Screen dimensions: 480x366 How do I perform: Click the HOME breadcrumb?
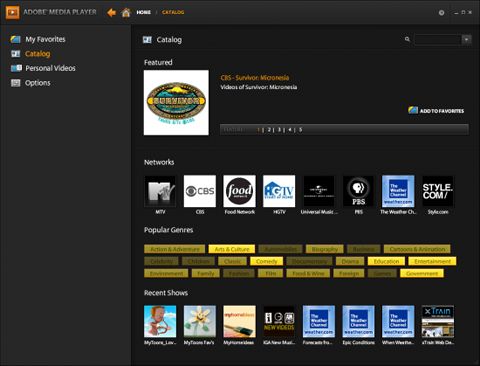click(143, 12)
